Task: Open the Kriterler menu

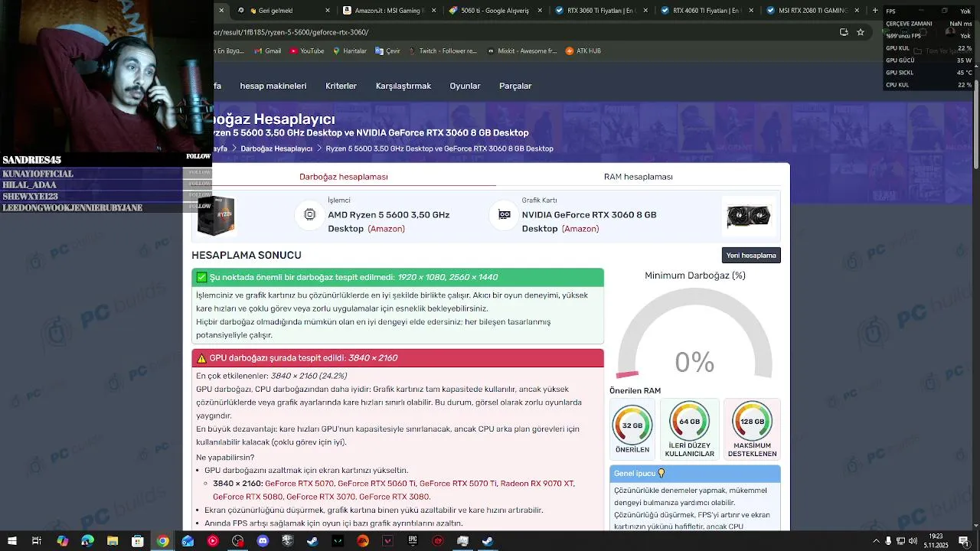Action: (341, 86)
